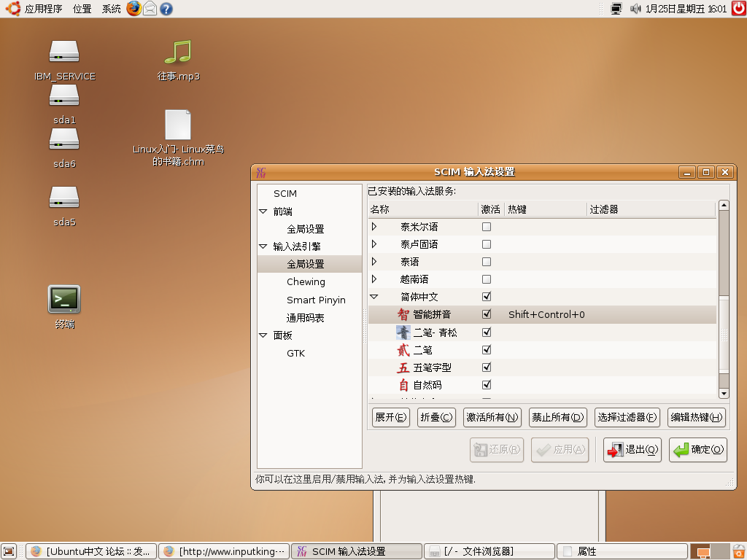Viewport: 747px width, 560px height.
Task: Click the Ubuntu logo in top panel
Action: 13,9
